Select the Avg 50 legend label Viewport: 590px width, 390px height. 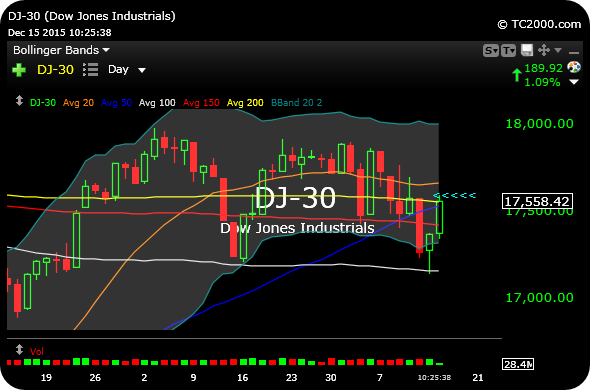[x=116, y=103]
